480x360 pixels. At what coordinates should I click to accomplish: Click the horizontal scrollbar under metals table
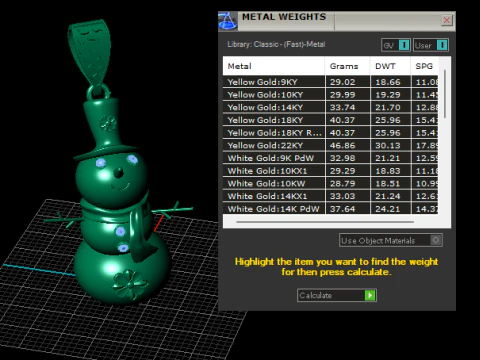tap(325, 222)
